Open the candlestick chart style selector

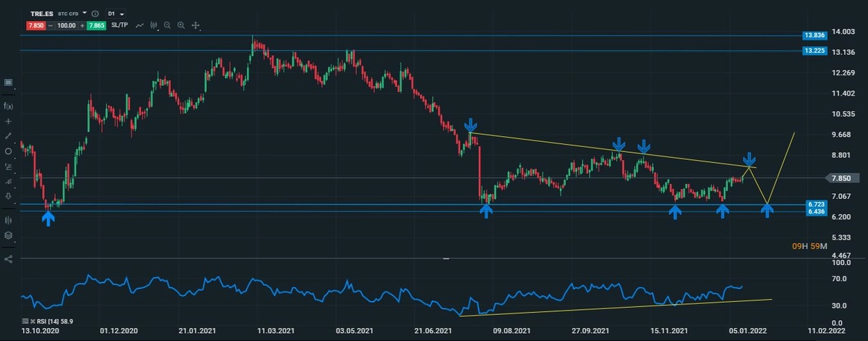tap(154, 25)
